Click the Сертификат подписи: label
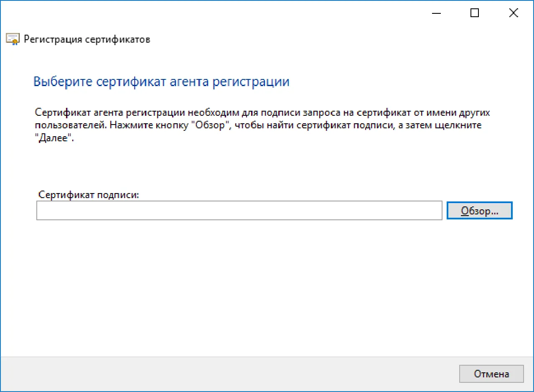 [x=88, y=195]
